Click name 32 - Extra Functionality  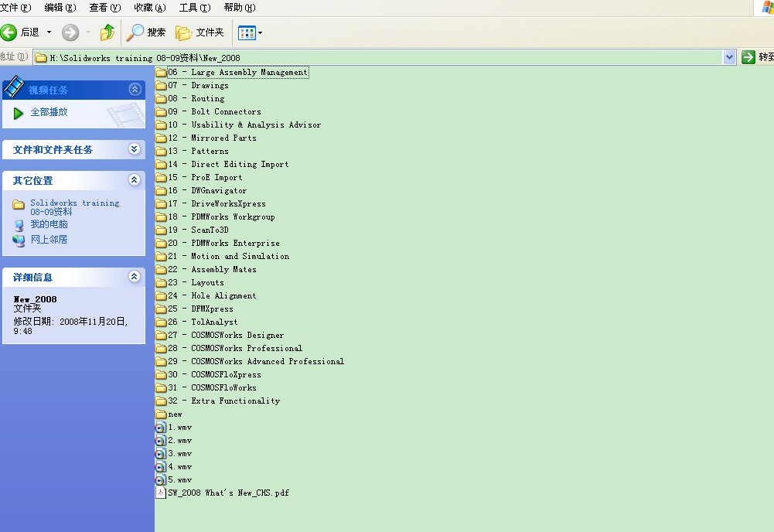pos(223,401)
